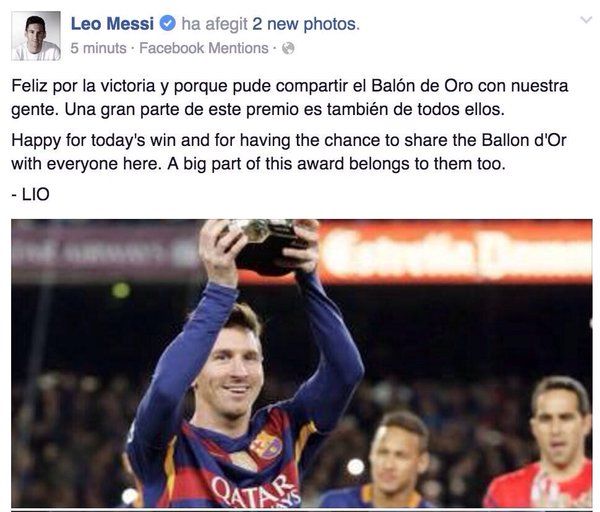The width and height of the screenshot is (600, 512).
Task: Visit the Leo Messi page name link
Action: coord(112,24)
